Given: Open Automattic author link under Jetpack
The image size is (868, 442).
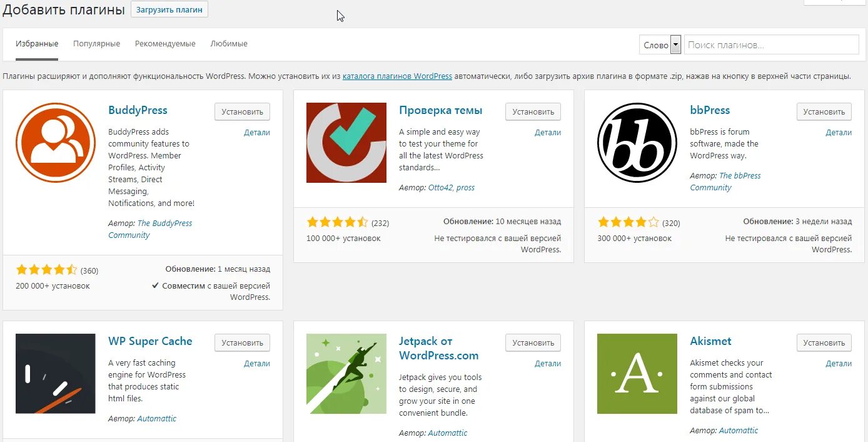Looking at the screenshot, I should (x=448, y=433).
